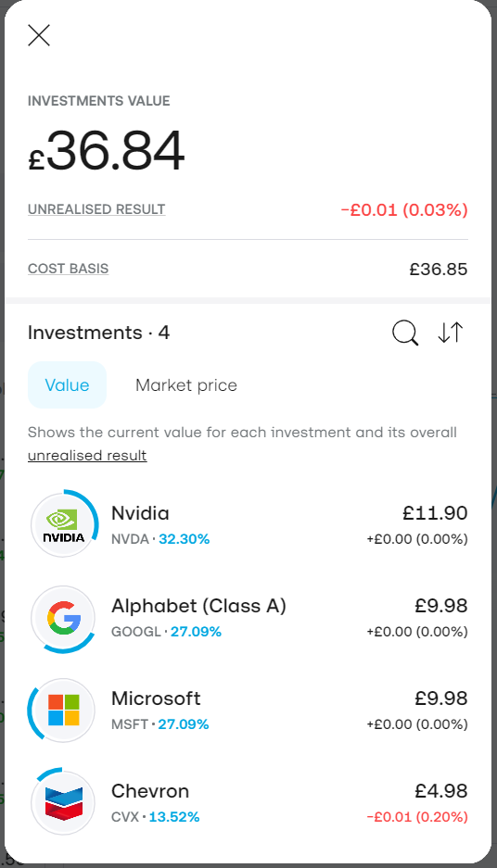The image size is (497, 868).
Task: Open the unrealised result link in description
Action: (87, 456)
